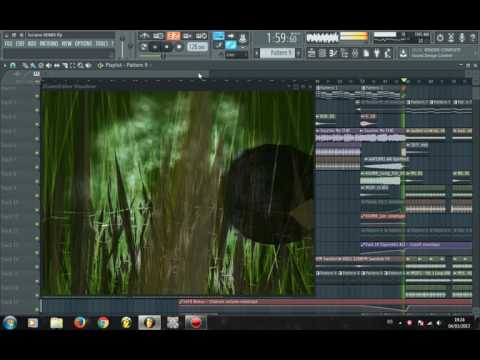Click the power-shaped icon in top-right toolbar
480x360 pixels.
pos(440,38)
